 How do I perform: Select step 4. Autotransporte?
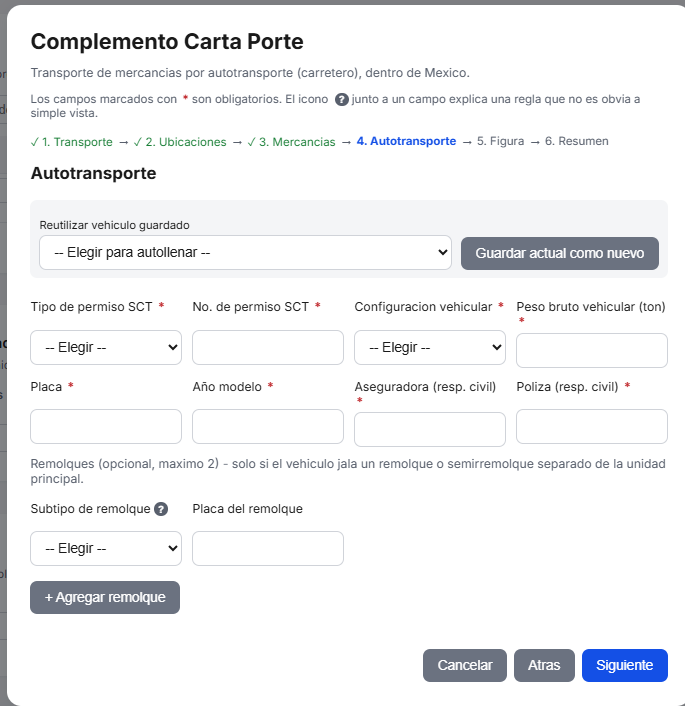click(x=406, y=141)
